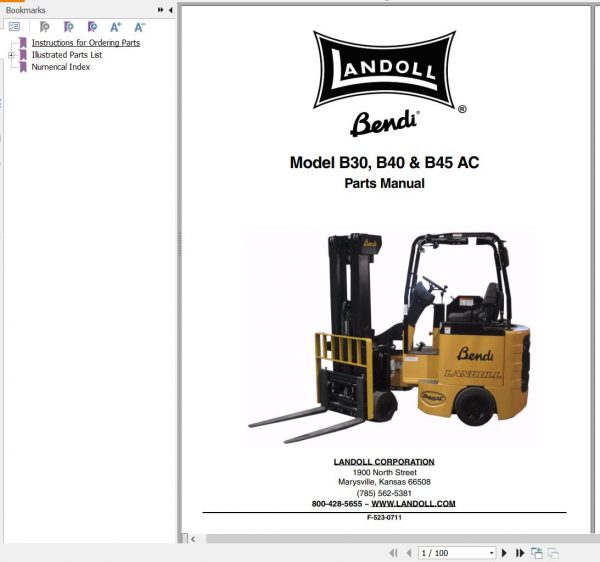Click the first page view icon in status bar
Viewport: 600px width, 562px height.
[x=537, y=553]
